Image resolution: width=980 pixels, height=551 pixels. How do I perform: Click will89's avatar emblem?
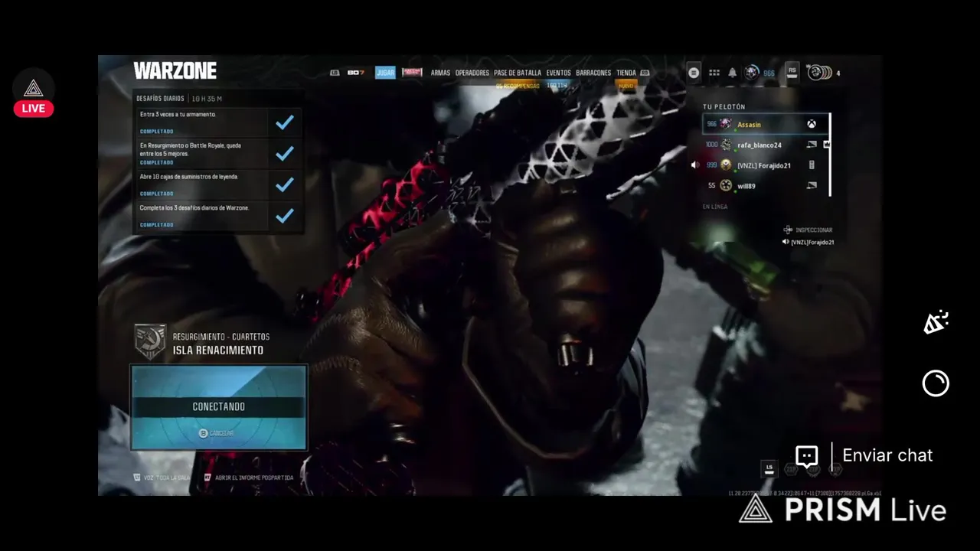click(x=725, y=186)
